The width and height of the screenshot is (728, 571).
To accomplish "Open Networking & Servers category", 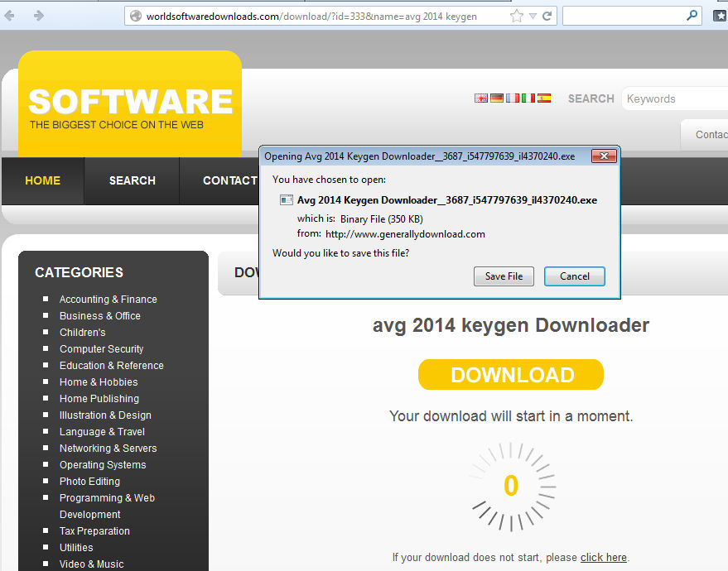I will (x=108, y=448).
